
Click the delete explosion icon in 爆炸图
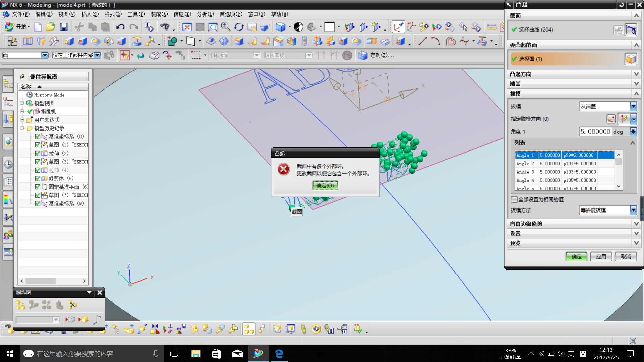[x=72, y=305]
